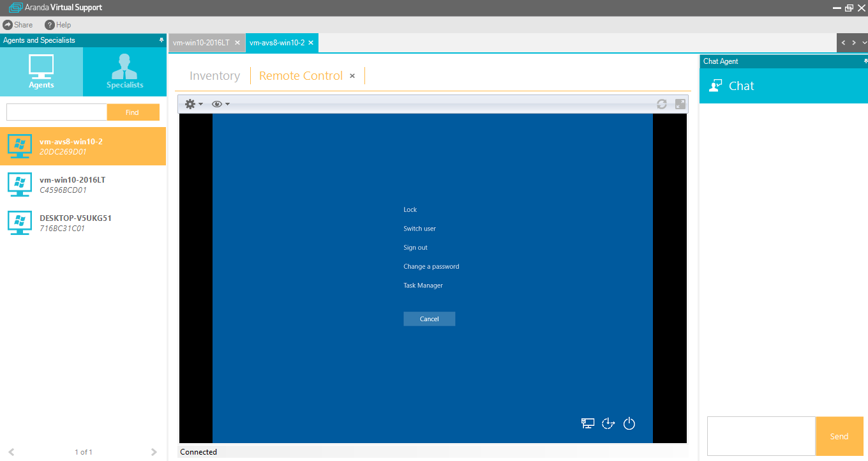Select the Agents panel
Viewport: 868px width, 461px height.
41,72
